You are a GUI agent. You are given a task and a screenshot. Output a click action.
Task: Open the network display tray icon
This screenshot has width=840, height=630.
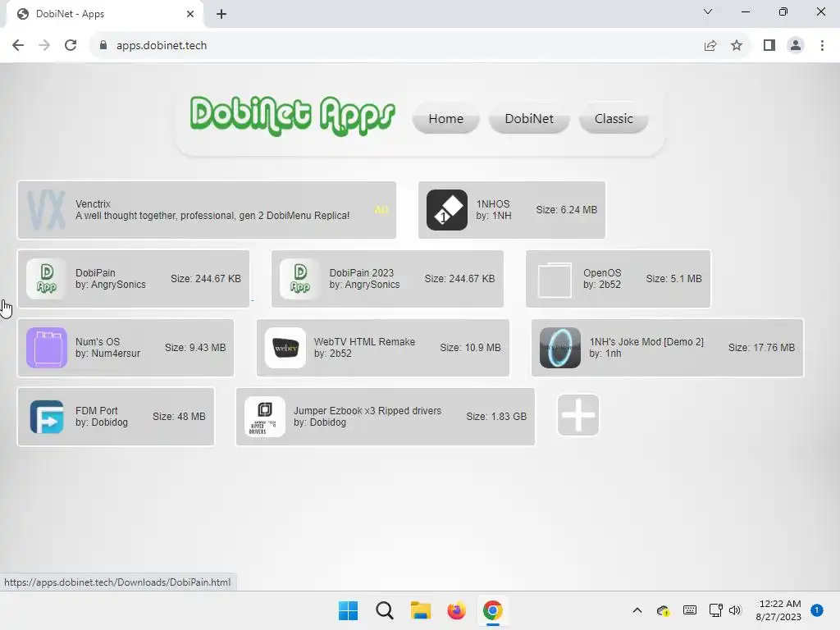(715, 610)
